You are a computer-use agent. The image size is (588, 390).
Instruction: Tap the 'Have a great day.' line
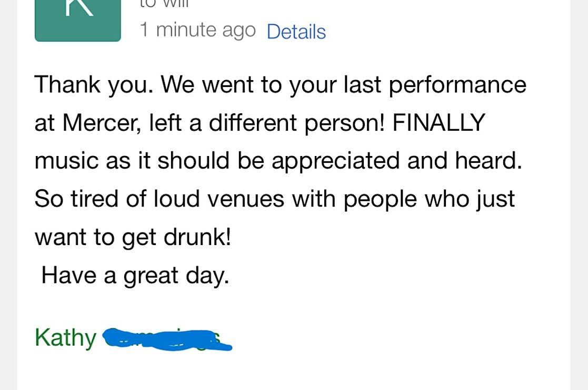click(x=135, y=276)
